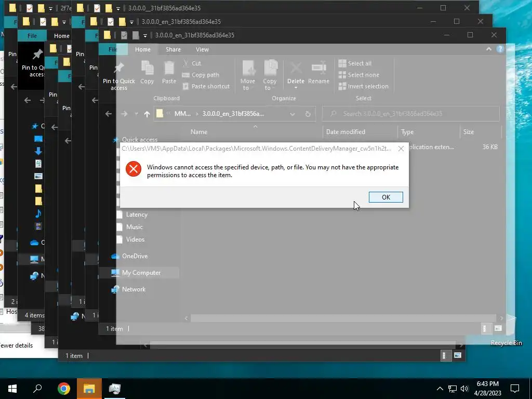Select Quick access in navigation pane

click(139, 139)
